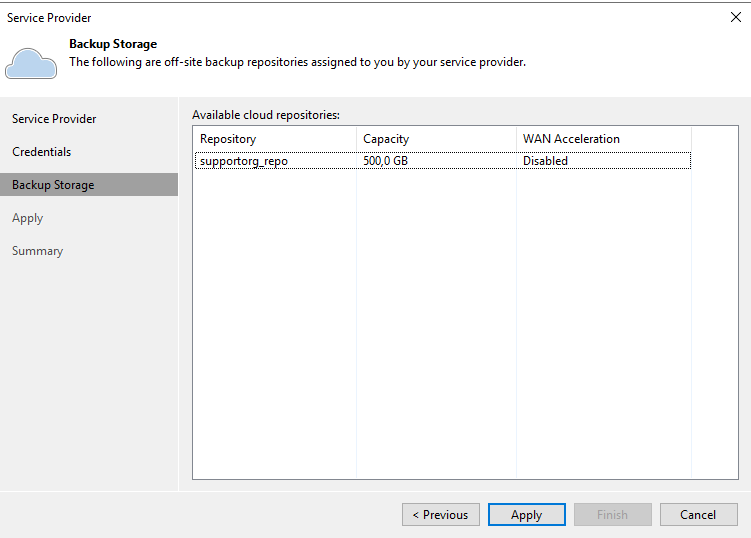Sort by the Capacity column header

point(436,139)
